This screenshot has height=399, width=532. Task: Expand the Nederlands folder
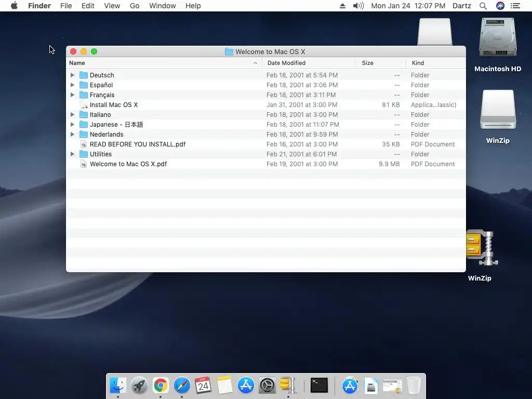point(72,135)
